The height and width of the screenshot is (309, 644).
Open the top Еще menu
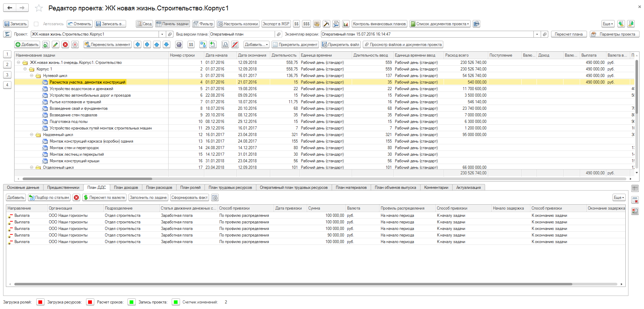pos(608,24)
